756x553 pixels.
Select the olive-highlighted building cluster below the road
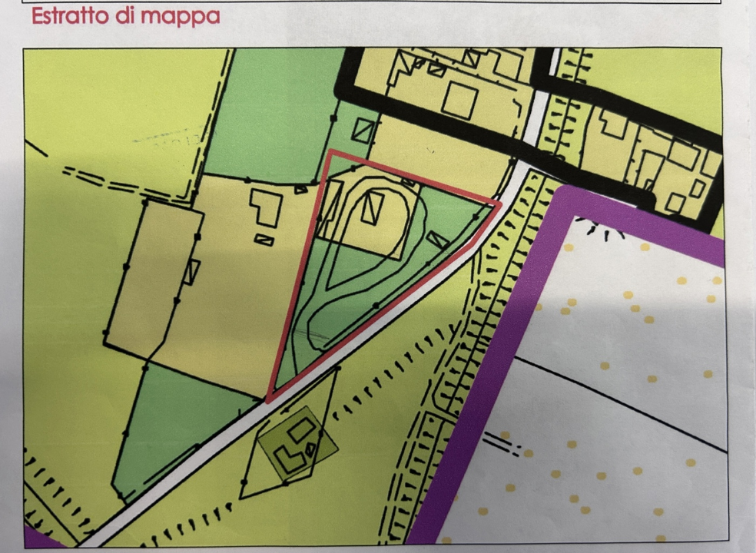tap(296, 445)
